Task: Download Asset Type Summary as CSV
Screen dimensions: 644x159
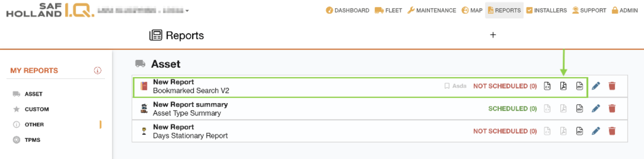Action: (x=579, y=109)
